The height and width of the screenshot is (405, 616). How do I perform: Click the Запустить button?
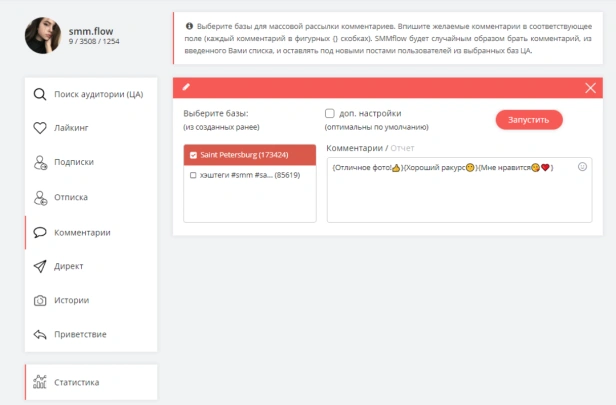point(529,120)
